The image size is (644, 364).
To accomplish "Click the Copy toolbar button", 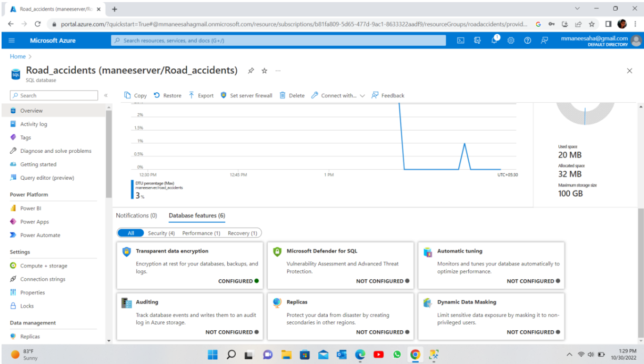I will [135, 95].
